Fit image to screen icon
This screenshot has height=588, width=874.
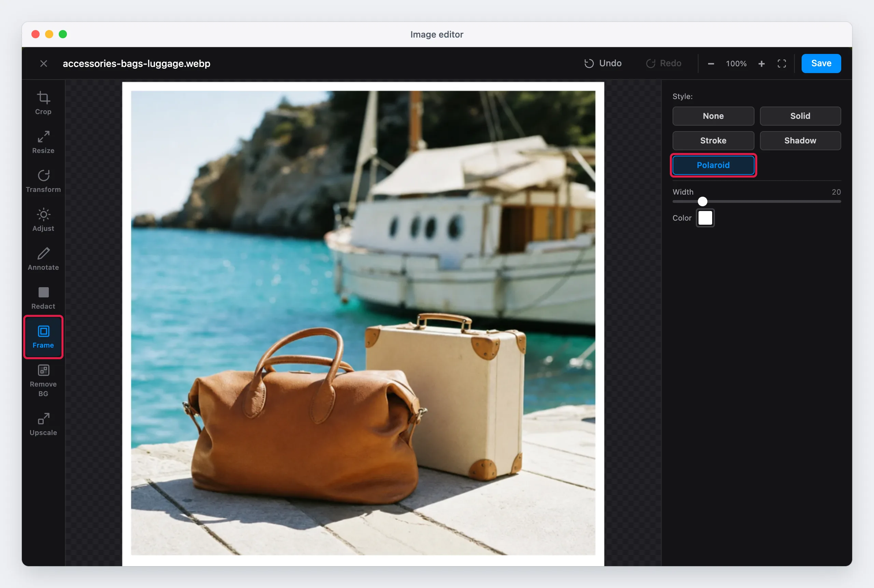[x=781, y=64]
